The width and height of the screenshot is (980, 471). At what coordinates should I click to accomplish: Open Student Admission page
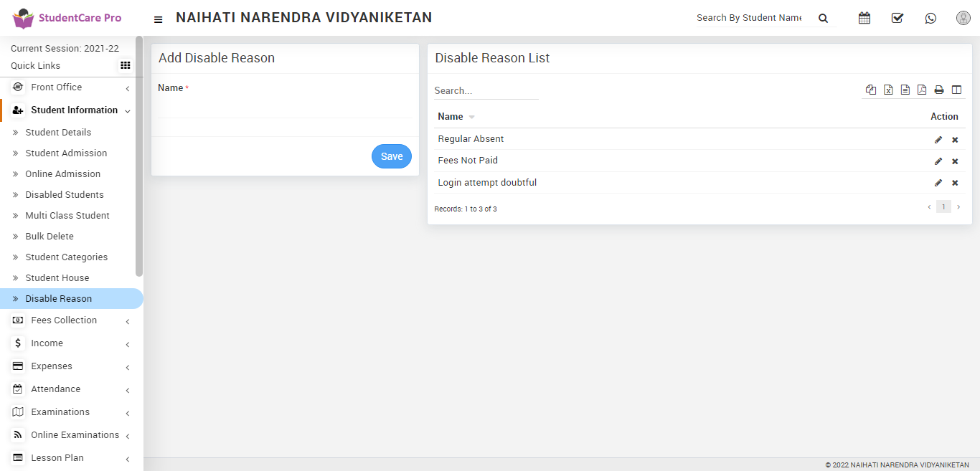click(x=66, y=153)
